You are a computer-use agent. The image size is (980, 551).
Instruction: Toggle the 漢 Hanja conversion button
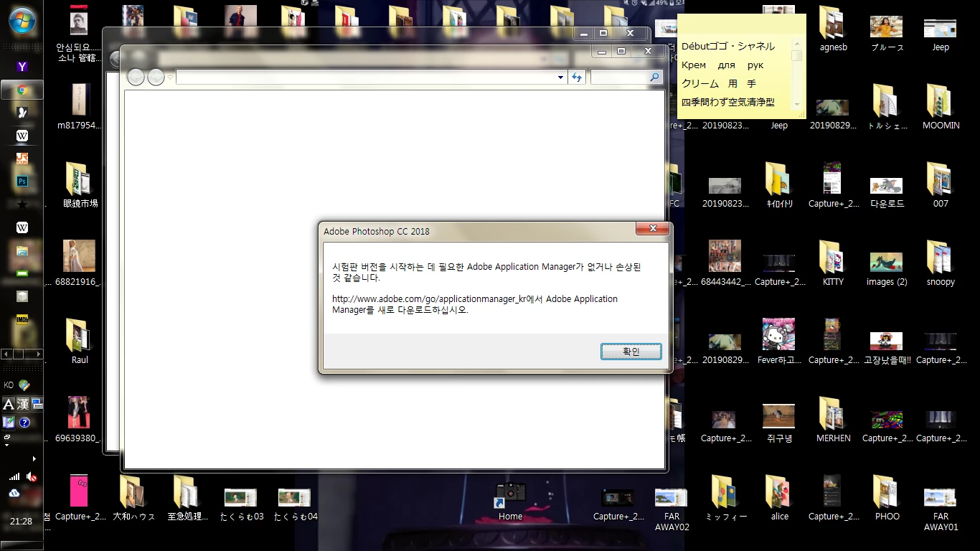pyautogui.click(x=23, y=404)
